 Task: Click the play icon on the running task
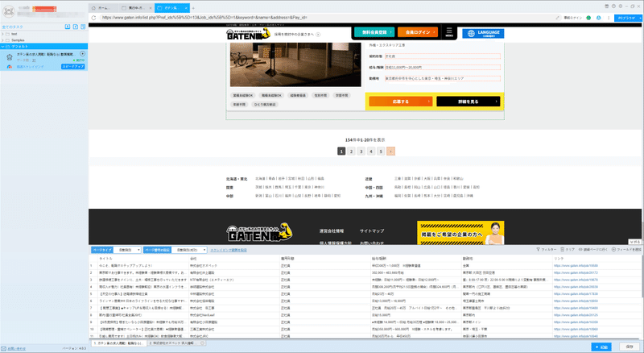pyautogui.click(x=83, y=54)
